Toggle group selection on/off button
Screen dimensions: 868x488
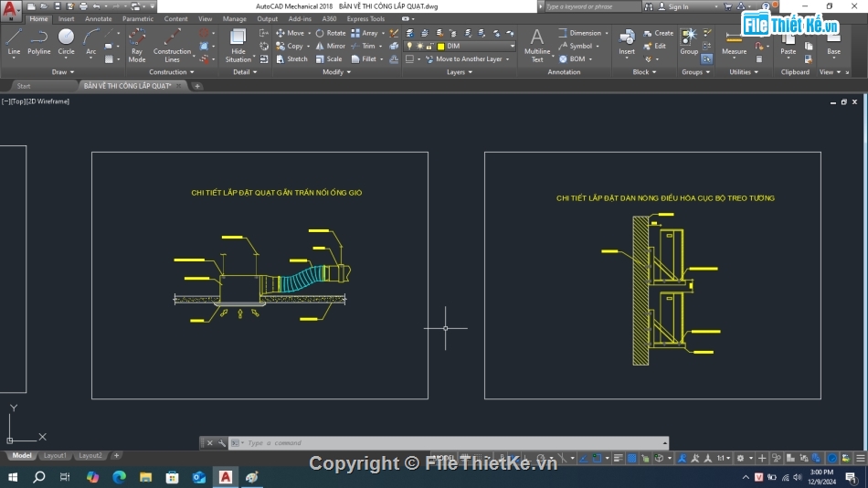(707, 58)
